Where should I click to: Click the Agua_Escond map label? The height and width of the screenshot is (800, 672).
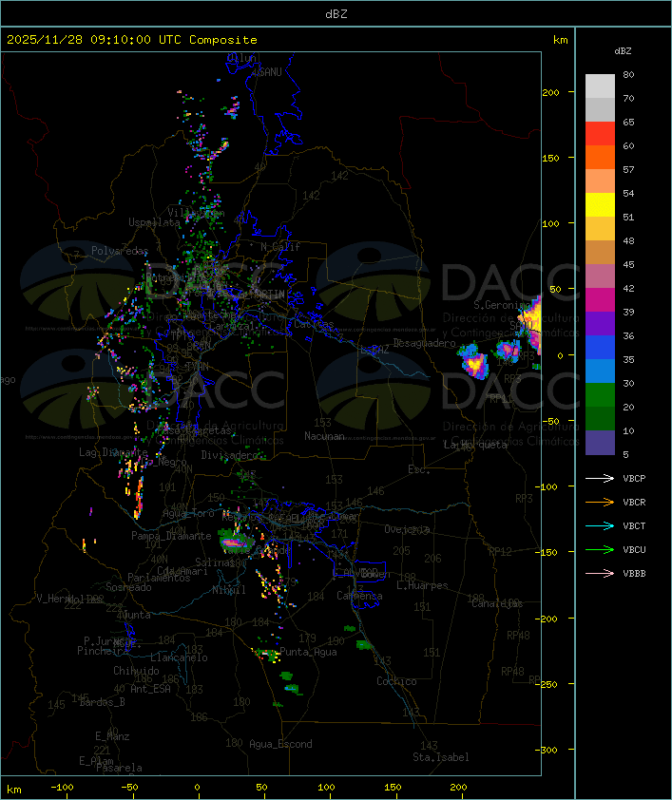click(280, 744)
